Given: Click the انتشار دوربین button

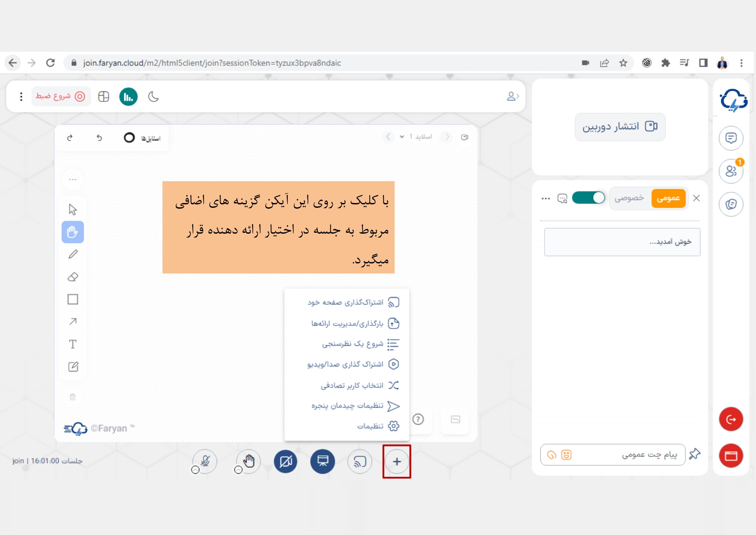Looking at the screenshot, I should (x=620, y=127).
